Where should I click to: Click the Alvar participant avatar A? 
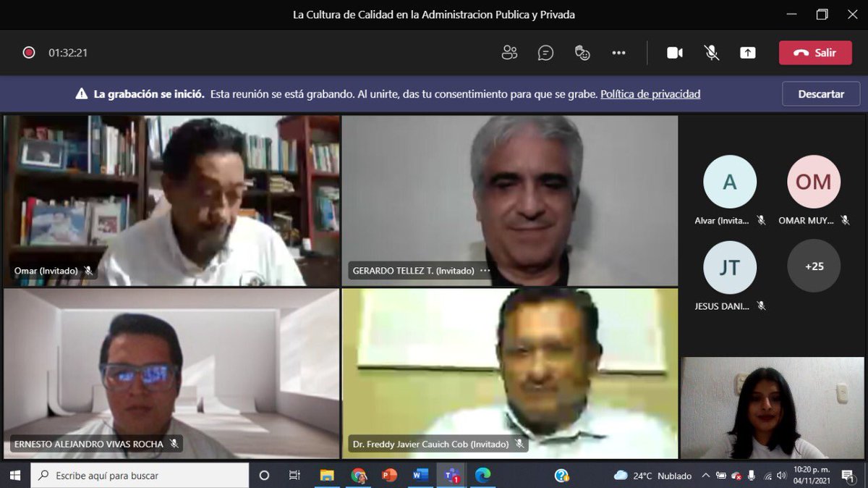pyautogui.click(x=730, y=182)
